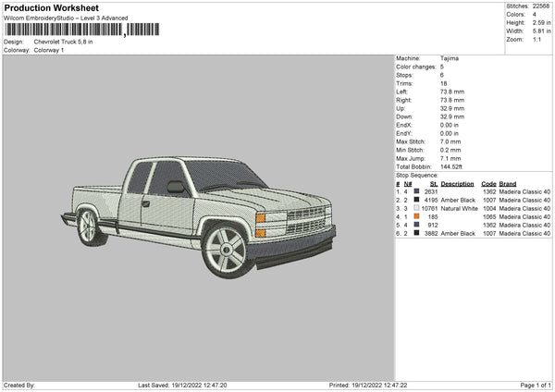Image resolution: width=555 pixels, height=392 pixels.
Task: Click the N# column header
Action: [408, 183]
